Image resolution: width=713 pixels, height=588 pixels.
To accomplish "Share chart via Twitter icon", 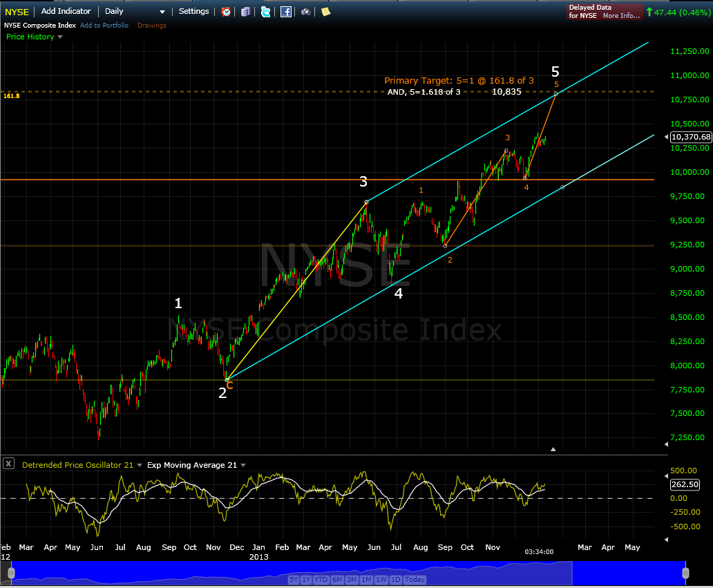I will tap(265, 12).
